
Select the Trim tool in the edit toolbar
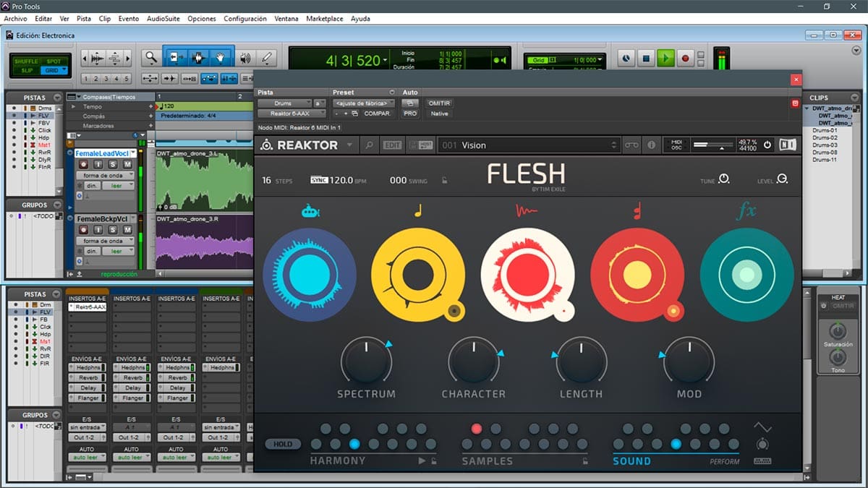(x=174, y=58)
